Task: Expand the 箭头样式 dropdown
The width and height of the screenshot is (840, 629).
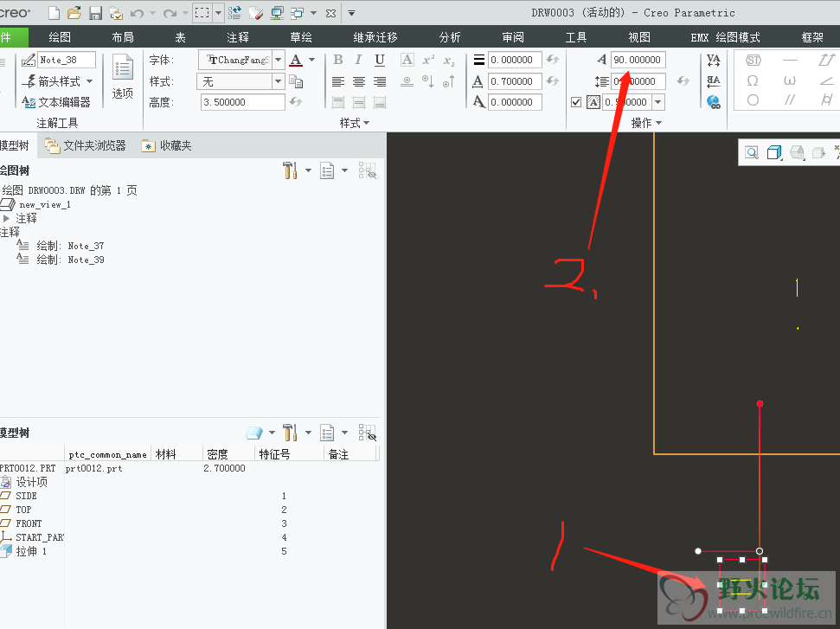Action: [x=89, y=81]
